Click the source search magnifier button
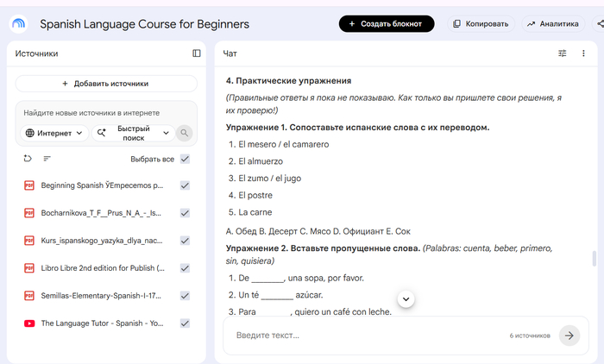The image size is (604, 364). pyautogui.click(x=185, y=133)
